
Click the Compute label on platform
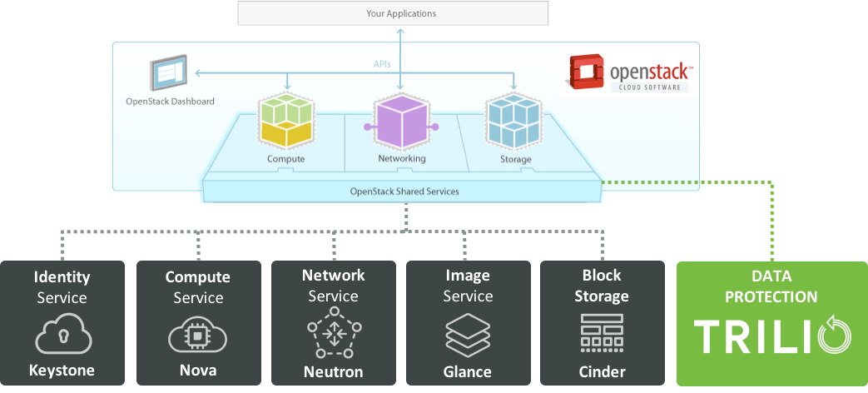tap(285, 159)
